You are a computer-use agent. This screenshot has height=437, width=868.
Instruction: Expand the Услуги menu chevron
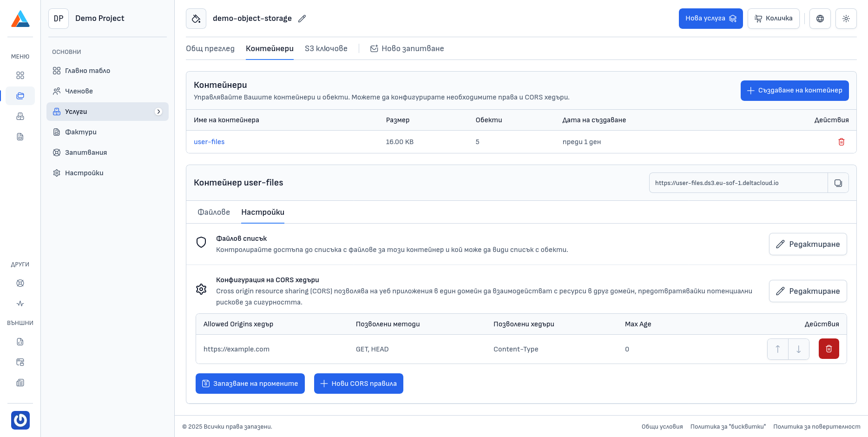coord(158,112)
